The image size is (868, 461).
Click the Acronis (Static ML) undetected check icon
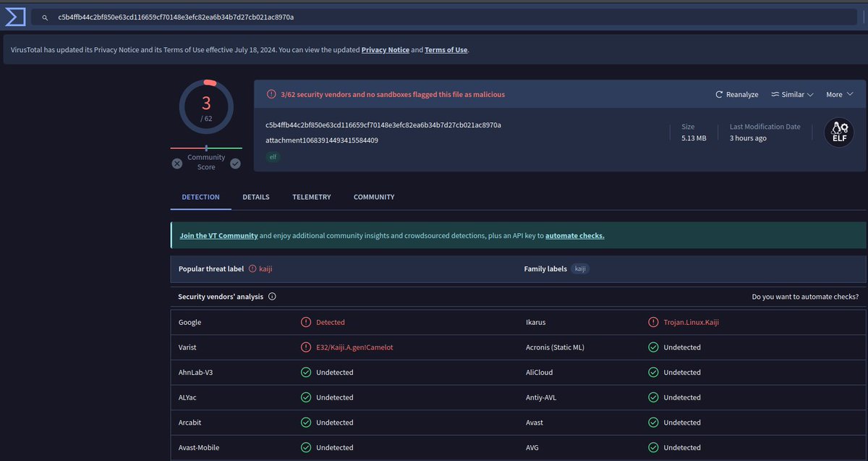(653, 347)
